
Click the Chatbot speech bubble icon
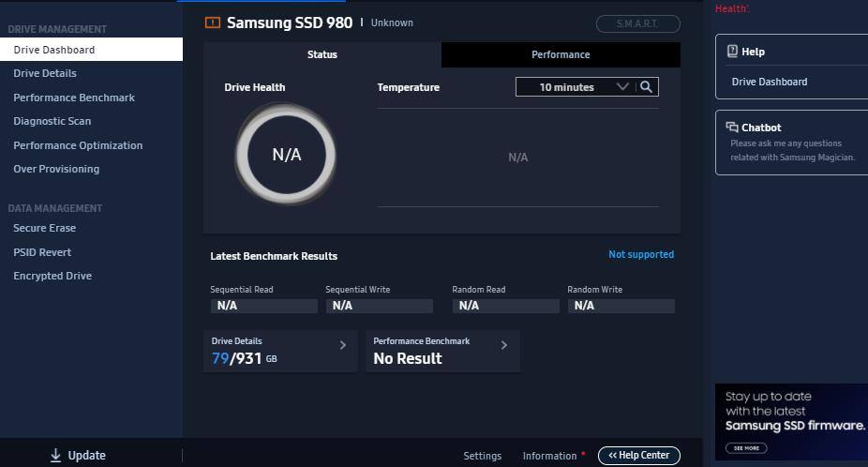[x=732, y=128]
